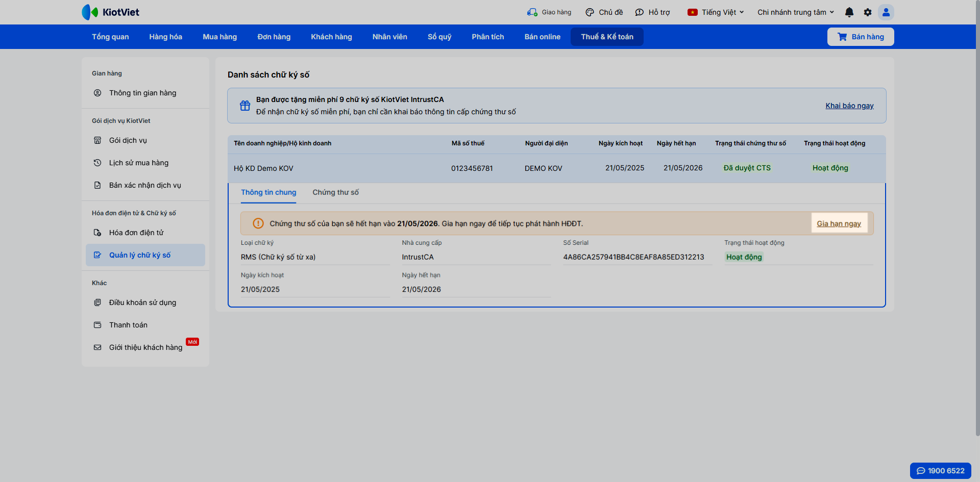Open the Mua hàng menu

point(220,37)
